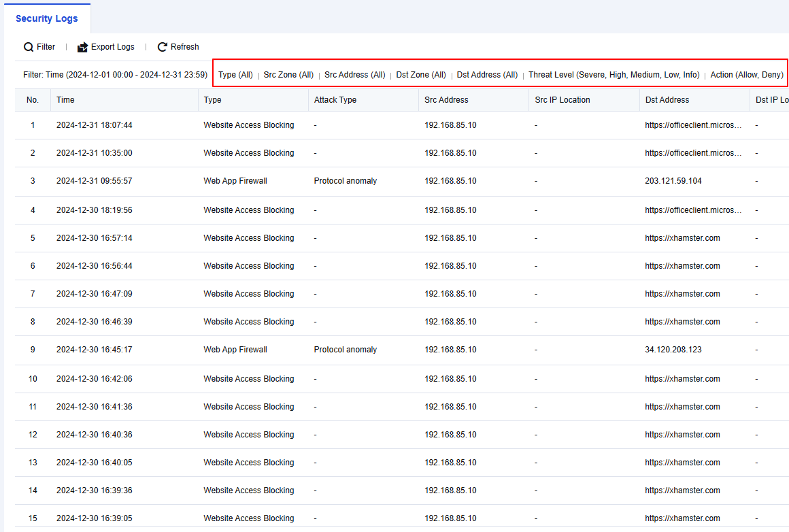Open the Threat Level filter
This screenshot has width=789, height=532.
pyautogui.click(x=614, y=75)
